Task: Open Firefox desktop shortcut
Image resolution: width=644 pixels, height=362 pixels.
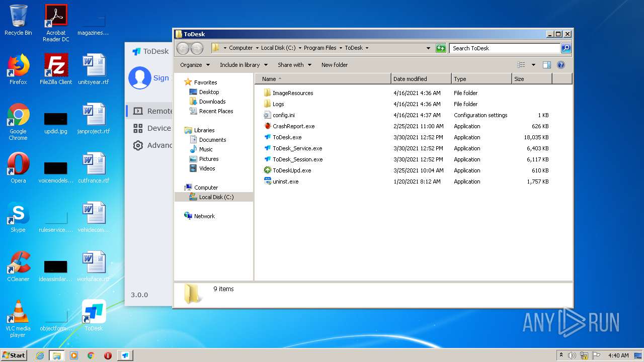Action: pos(18,69)
